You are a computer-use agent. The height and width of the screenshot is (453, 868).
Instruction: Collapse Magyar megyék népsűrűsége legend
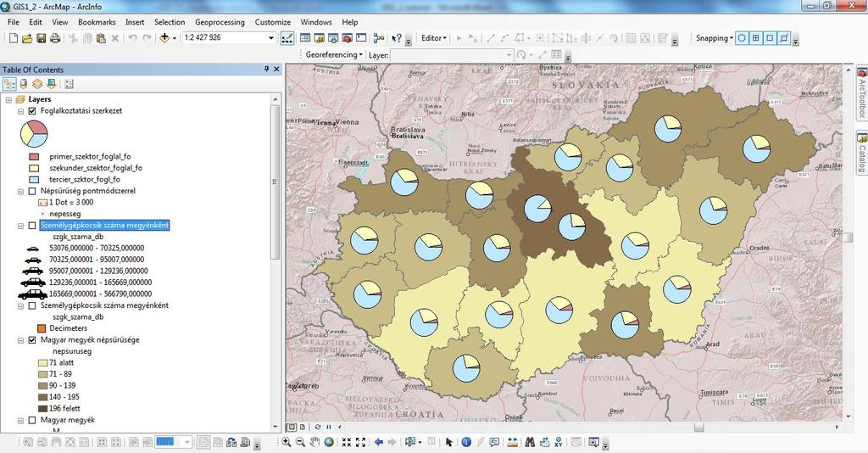(x=20, y=340)
